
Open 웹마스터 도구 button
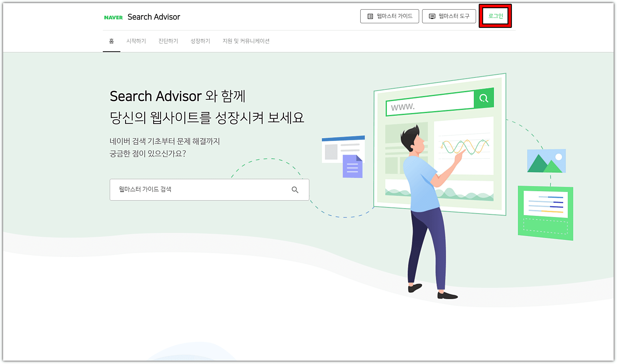click(449, 16)
